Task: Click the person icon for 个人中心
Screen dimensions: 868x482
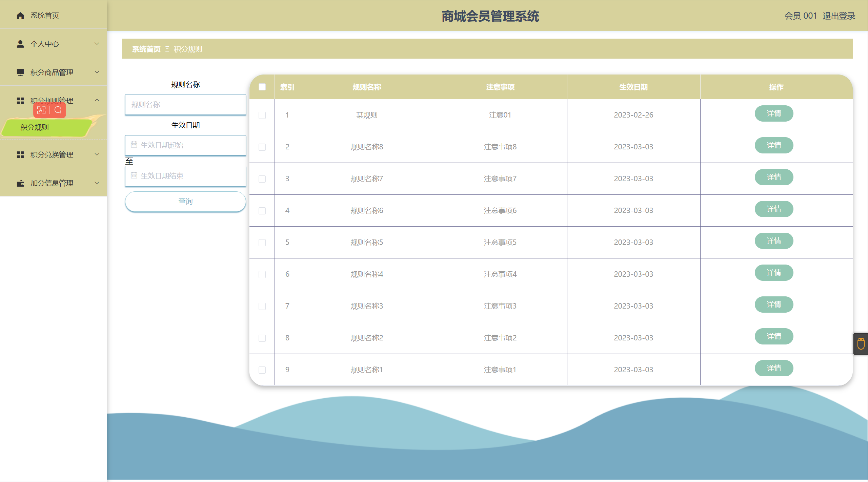Action: click(20, 44)
